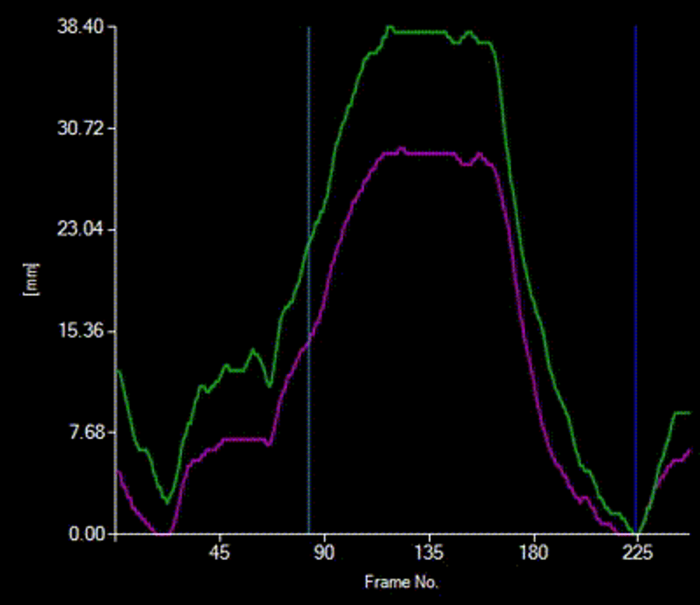Click the 'Frame No.' axis title
Viewport: 700px width, 605px height.
402,582
